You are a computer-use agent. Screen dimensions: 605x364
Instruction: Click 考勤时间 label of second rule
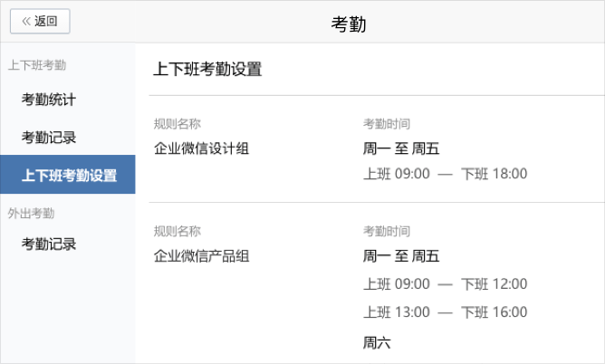pyautogui.click(x=386, y=232)
